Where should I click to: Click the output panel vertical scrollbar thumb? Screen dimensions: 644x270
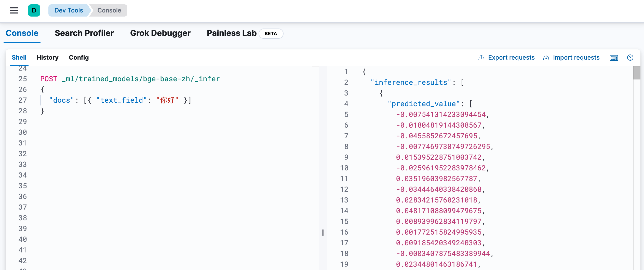(637, 73)
